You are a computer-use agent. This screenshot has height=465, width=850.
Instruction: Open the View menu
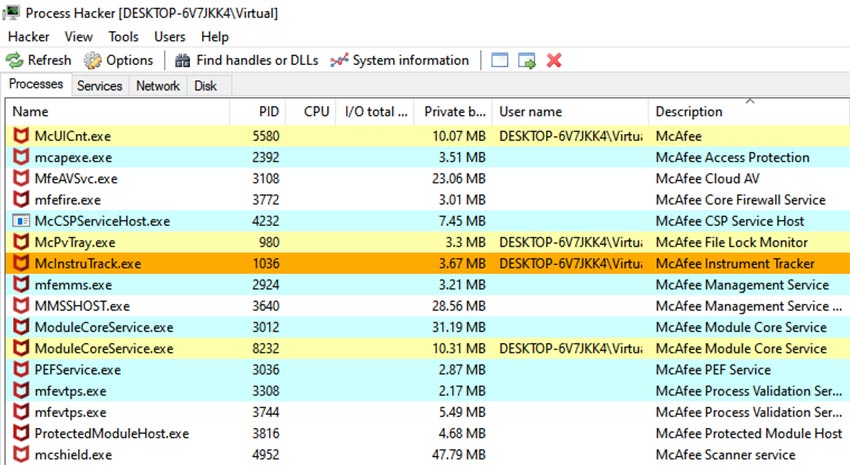coord(79,37)
